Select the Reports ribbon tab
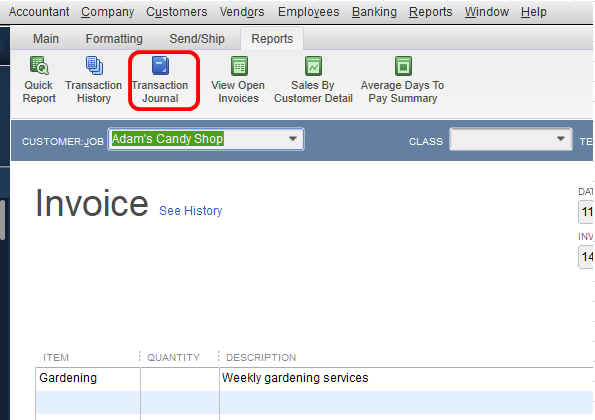 click(x=272, y=39)
